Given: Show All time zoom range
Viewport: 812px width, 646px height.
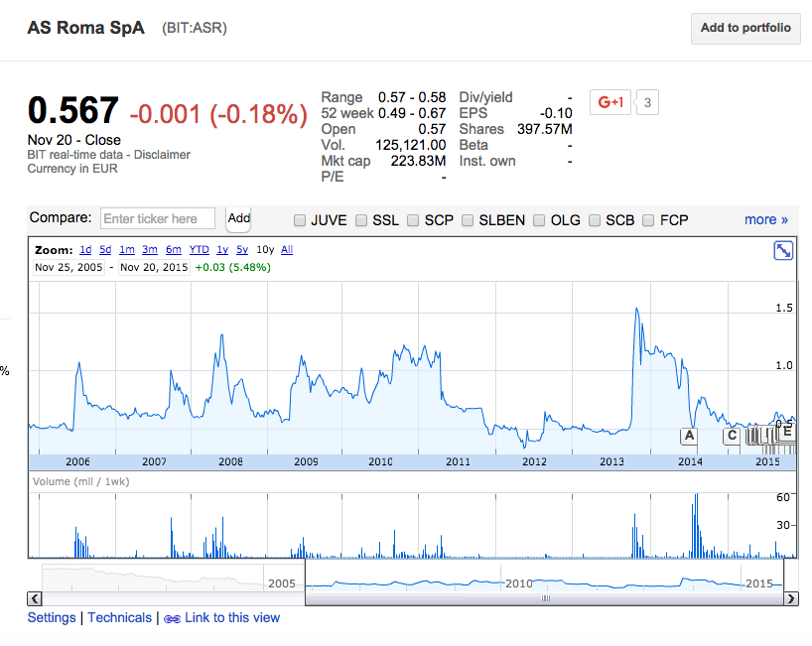Looking at the screenshot, I should click(287, 250).
